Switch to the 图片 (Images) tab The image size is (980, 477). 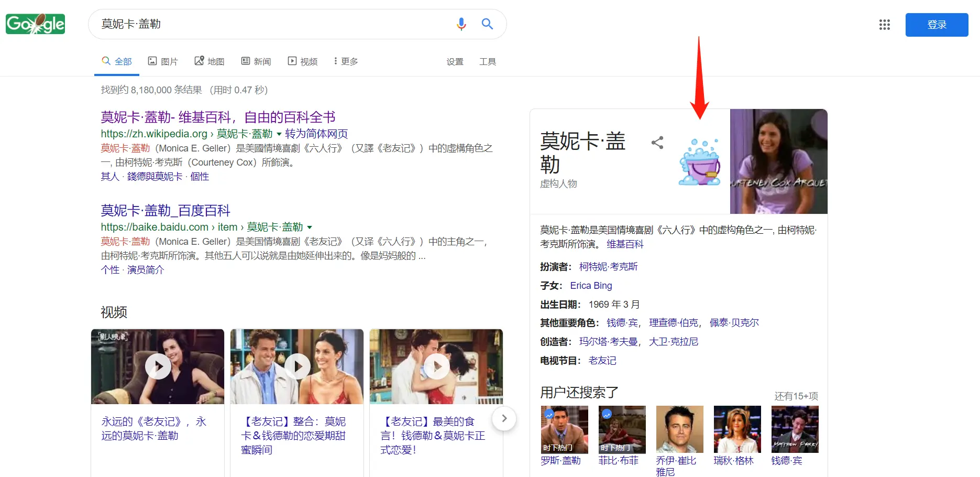(163, 61)
